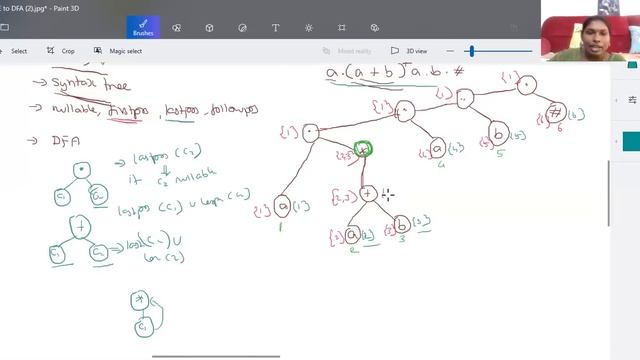Click the thickness sliders icon in side panel
This screenshot has width=640, height=360.
click(633, 100)
